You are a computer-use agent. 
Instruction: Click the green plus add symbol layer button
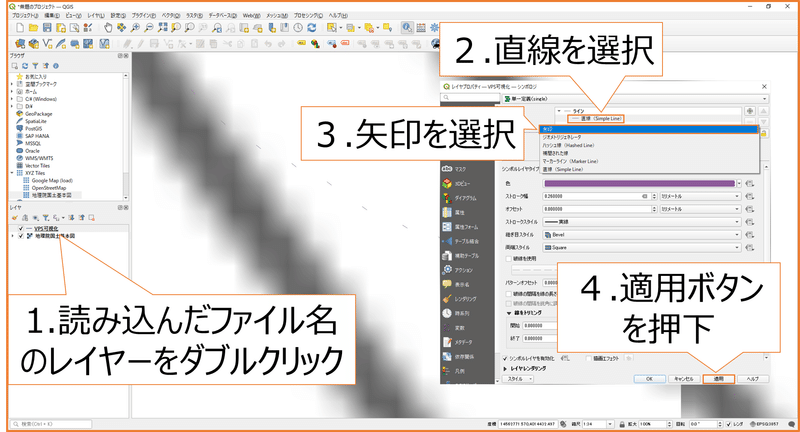click(749, 111)
